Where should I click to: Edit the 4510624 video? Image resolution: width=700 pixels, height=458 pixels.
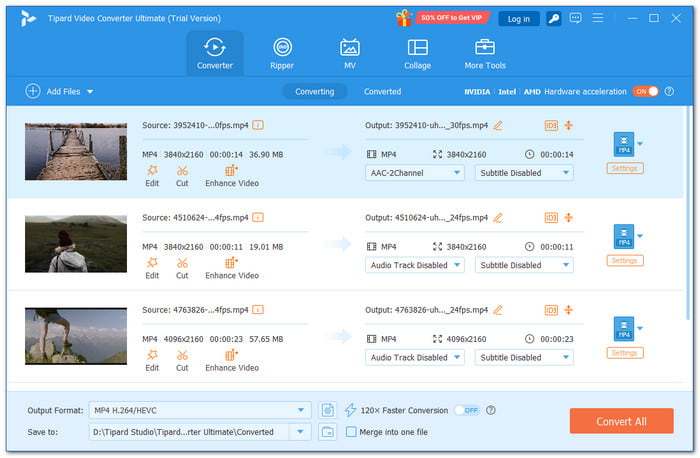coord(152,269)
